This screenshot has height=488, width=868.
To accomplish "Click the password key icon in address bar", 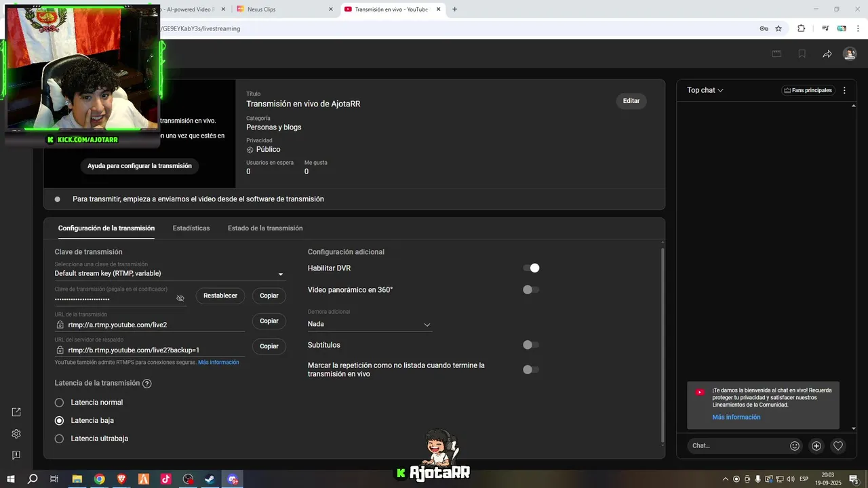I will pyautogui.click(x=764, y=28).
